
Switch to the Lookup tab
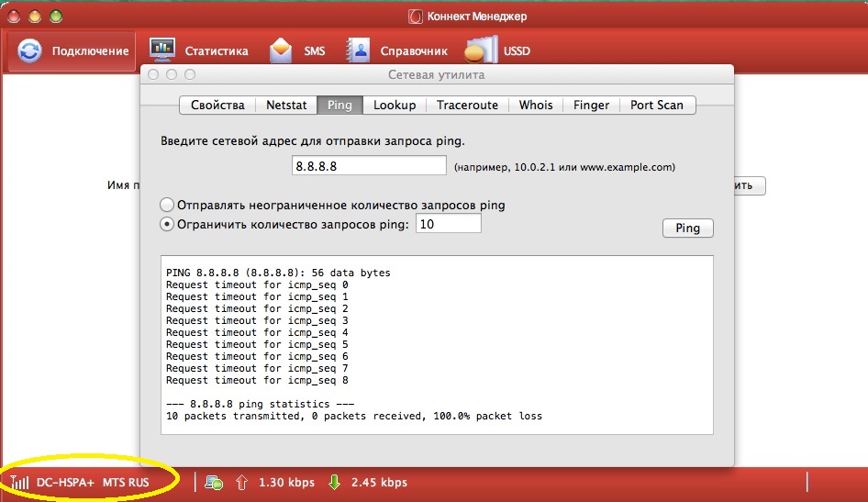tap(395, 106)
